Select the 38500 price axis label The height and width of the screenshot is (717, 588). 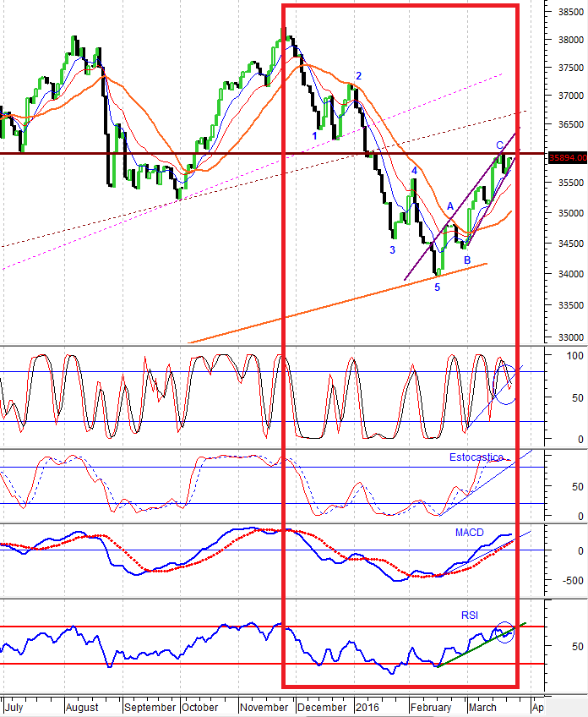(x=570, y=13)
